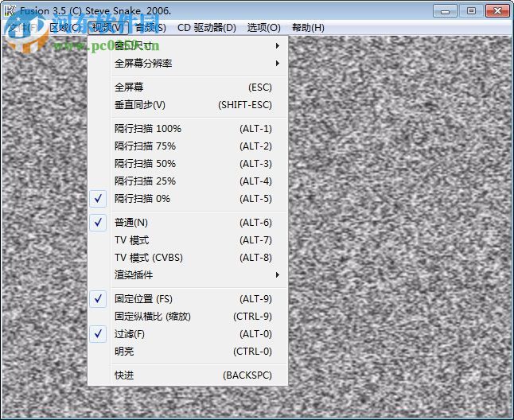Expand the 窗口尺寸 submenu
This screenshot has height=420, width=514.
(188, 46)
